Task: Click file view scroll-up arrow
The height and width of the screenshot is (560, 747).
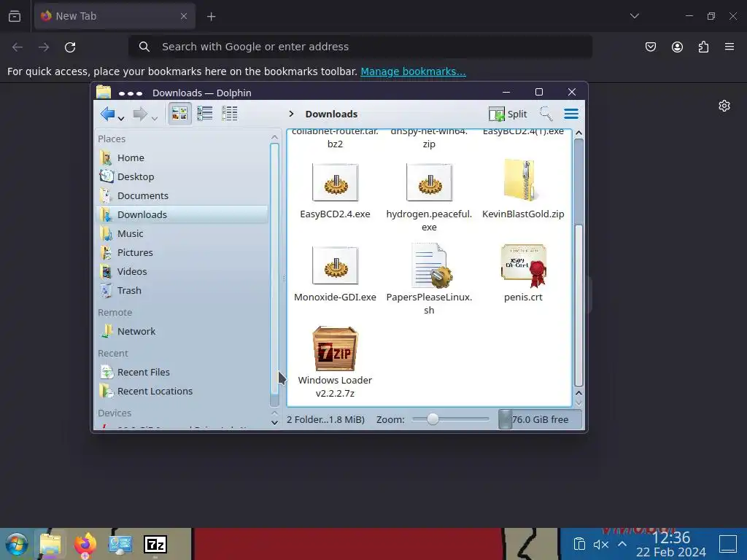Action: pyautogui.click(x=578, y=133)
